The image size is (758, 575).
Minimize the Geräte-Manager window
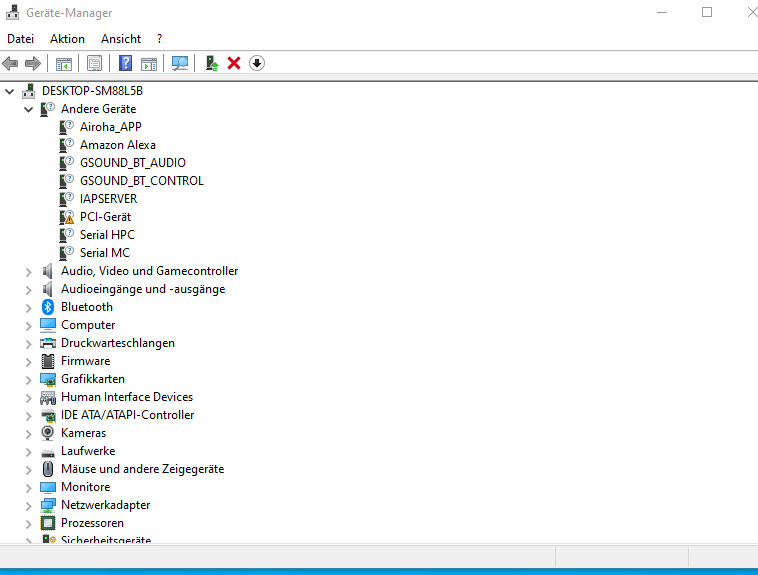click(662, 12)
